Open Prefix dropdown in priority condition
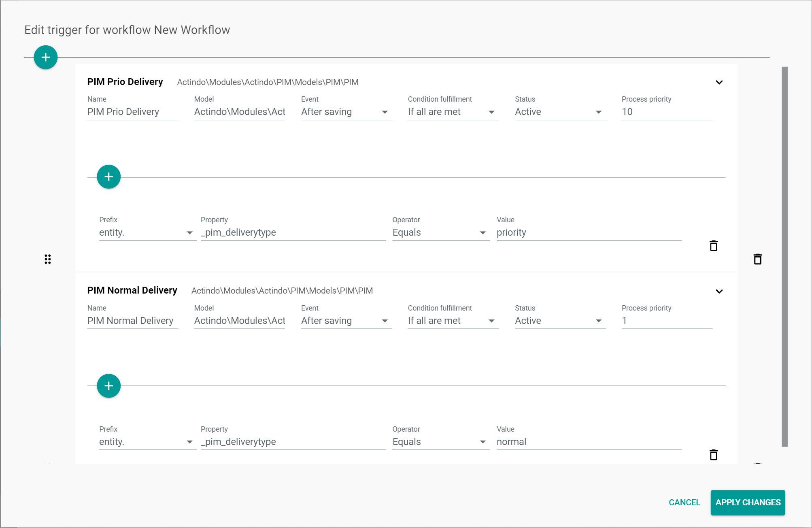 148,232
